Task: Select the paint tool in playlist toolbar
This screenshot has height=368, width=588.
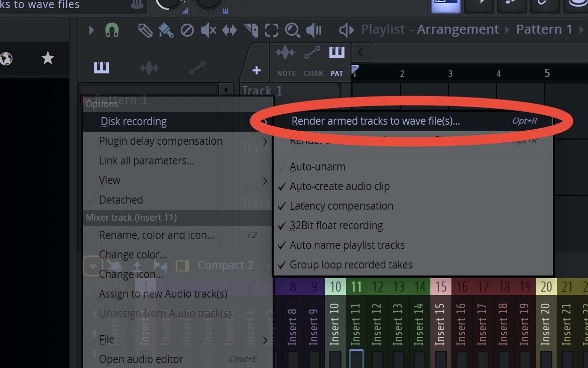Action: (x=166, y=29)
